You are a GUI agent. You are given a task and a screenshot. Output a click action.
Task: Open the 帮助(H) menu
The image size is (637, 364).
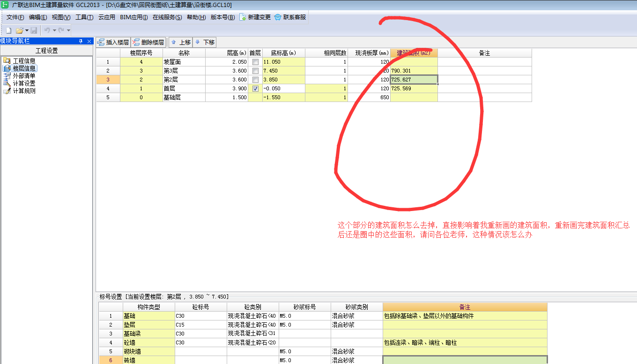point(196,17)
